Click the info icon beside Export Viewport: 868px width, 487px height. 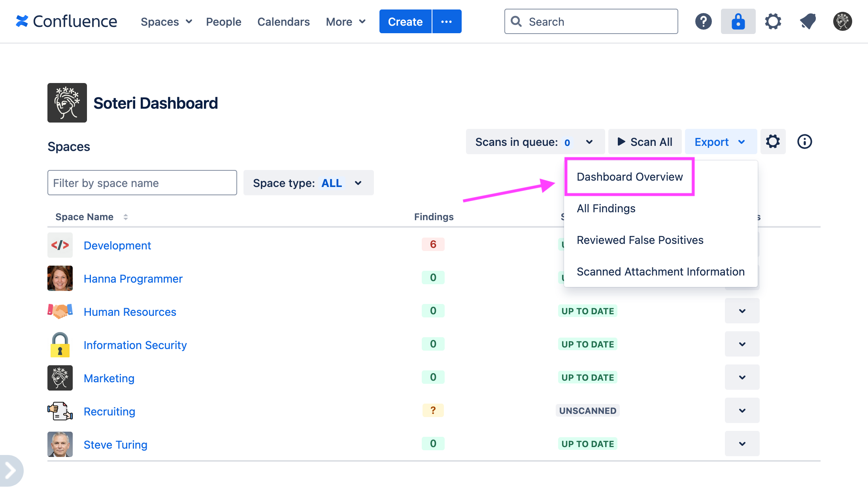tap(804, 142)
